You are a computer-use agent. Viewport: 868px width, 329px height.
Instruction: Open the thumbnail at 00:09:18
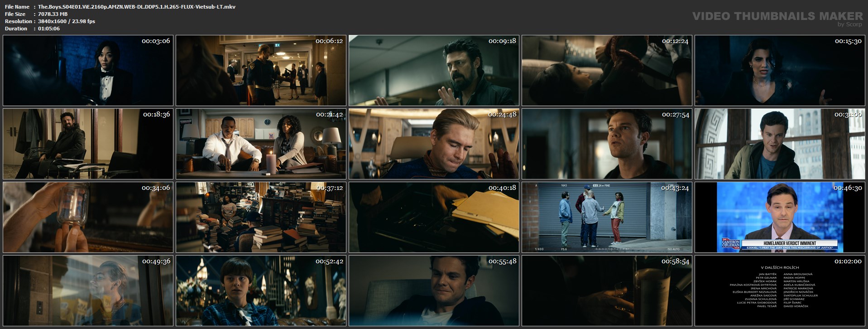point(434,71)
